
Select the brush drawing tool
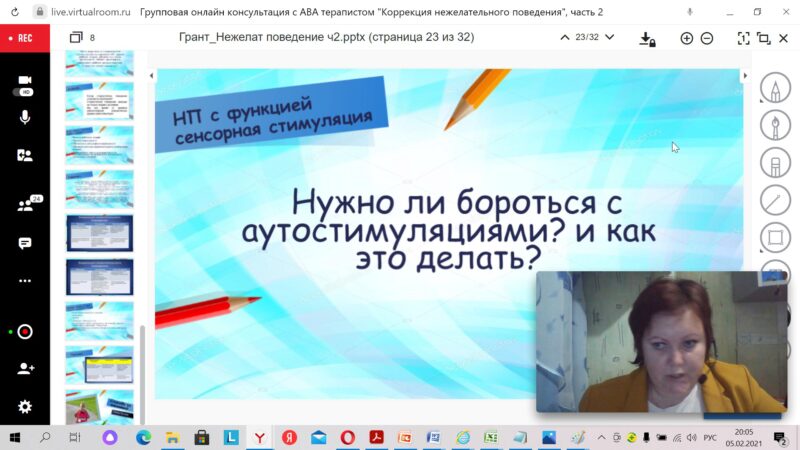coord(775,125)
